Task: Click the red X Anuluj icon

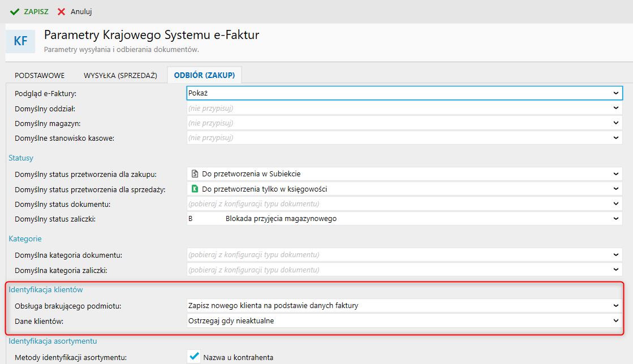Action: click(x=61, y=11)
